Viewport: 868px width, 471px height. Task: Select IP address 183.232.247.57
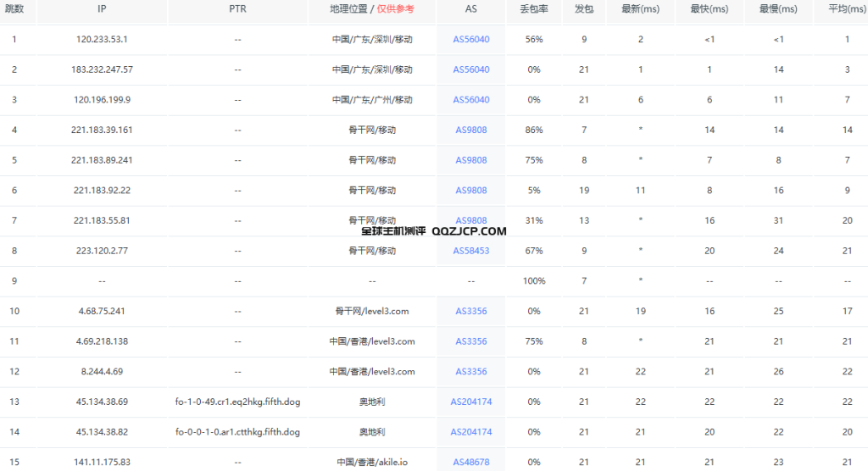[x=102, y=69]
